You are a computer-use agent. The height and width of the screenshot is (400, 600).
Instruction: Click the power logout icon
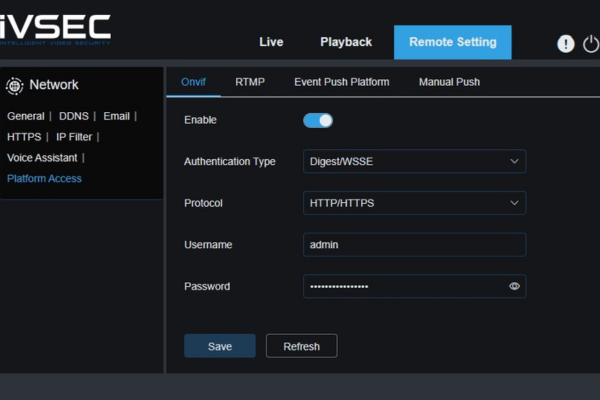coord(591,44)
